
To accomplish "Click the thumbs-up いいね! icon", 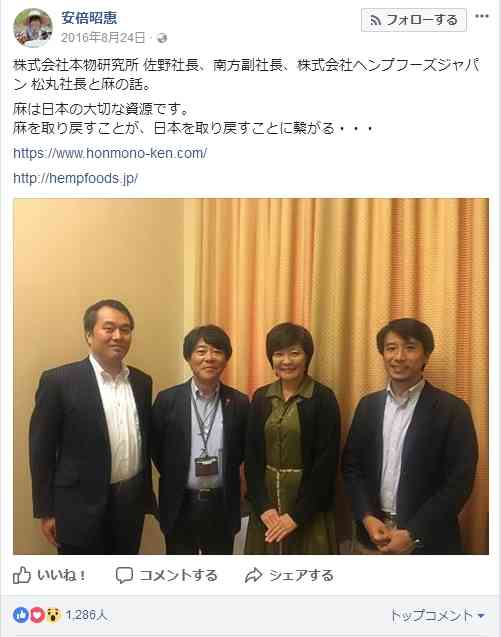I will [22, 575].
